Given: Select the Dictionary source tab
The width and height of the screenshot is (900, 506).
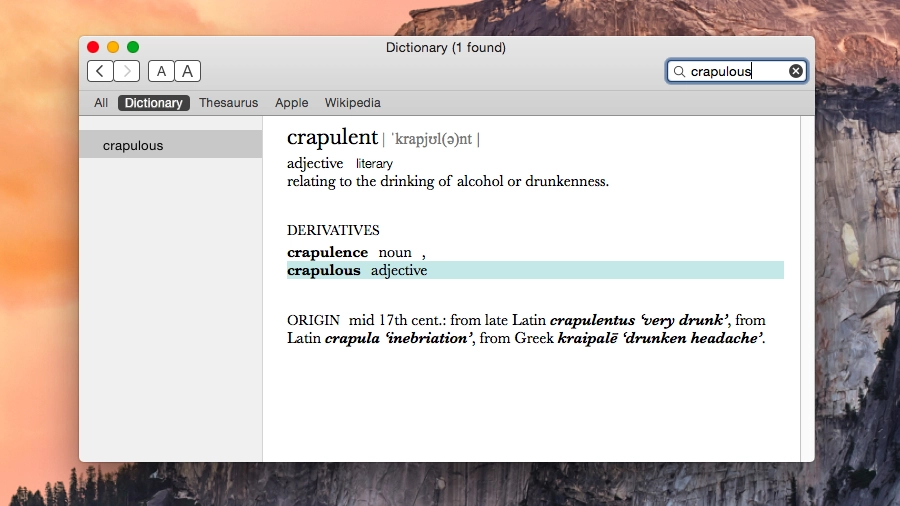Looking at the screenshot, I should point(154,103).
